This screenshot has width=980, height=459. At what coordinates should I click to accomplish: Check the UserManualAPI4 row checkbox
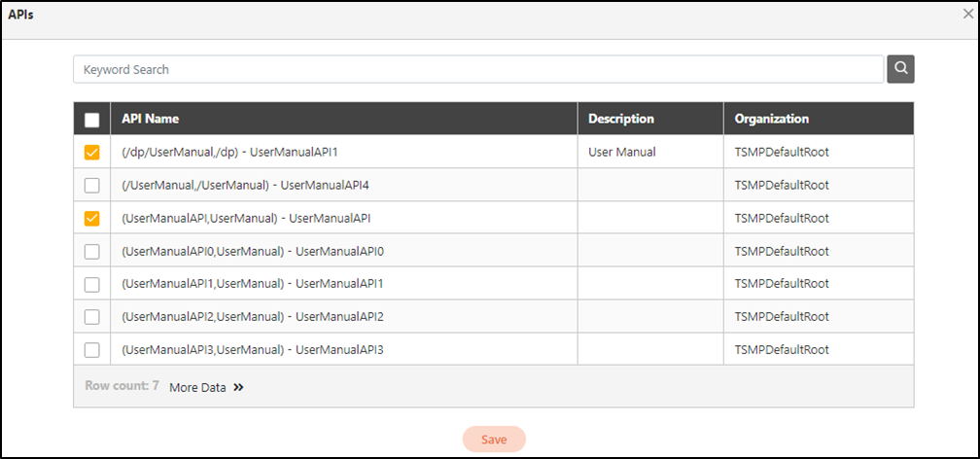click(92, 185)
